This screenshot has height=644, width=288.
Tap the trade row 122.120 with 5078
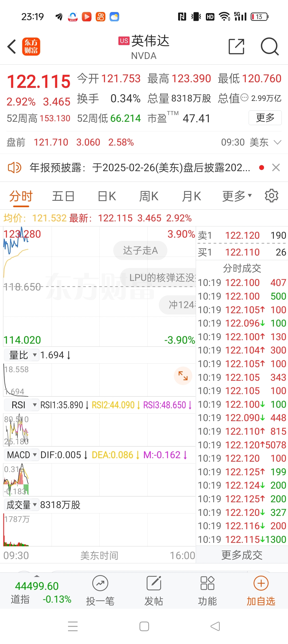point(242,445)
